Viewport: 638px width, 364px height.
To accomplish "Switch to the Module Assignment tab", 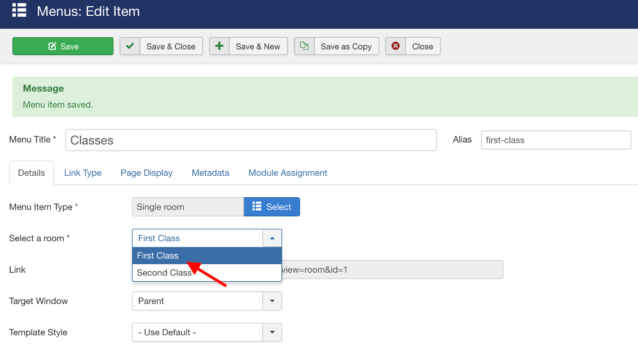I will click(288, 172).
